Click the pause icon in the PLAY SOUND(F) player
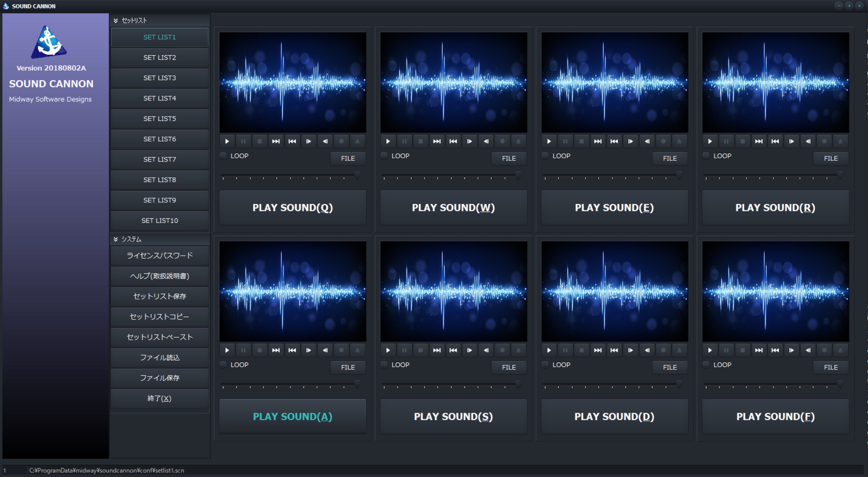This screenshot has width=868, height=477. click(727, 350)
